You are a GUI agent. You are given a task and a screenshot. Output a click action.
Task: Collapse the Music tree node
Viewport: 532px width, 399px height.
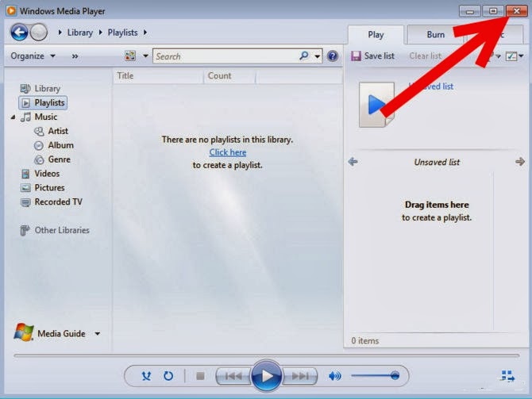pos(13,117)
